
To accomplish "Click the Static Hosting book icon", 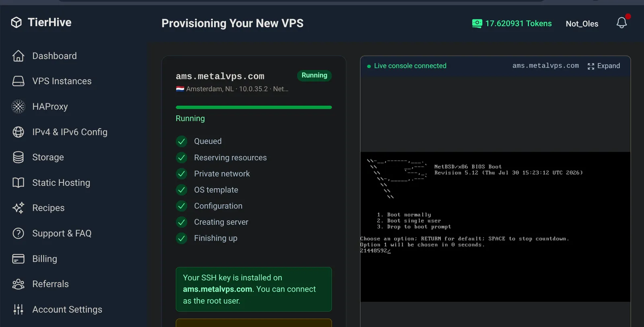I will point(18,183).
